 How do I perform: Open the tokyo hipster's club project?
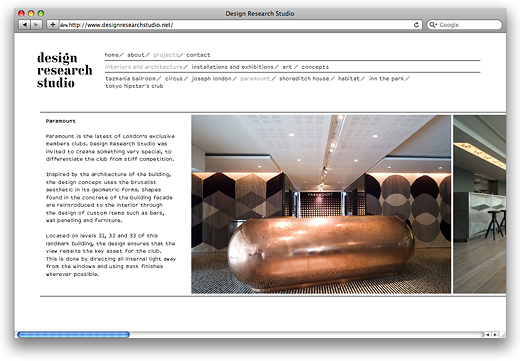(134, 86)
